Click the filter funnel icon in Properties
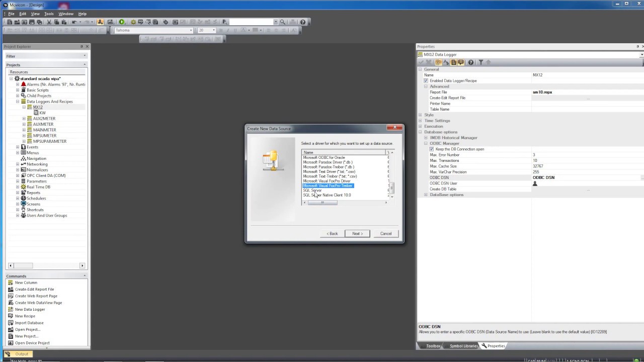This screenshot has width=644, height=362. click(x=481, y=62)
